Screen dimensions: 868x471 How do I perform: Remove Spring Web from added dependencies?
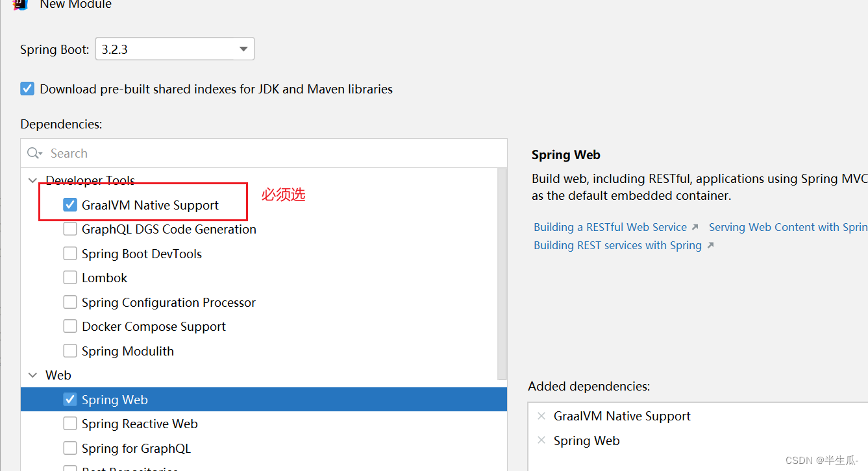click(x=541, y=441)
